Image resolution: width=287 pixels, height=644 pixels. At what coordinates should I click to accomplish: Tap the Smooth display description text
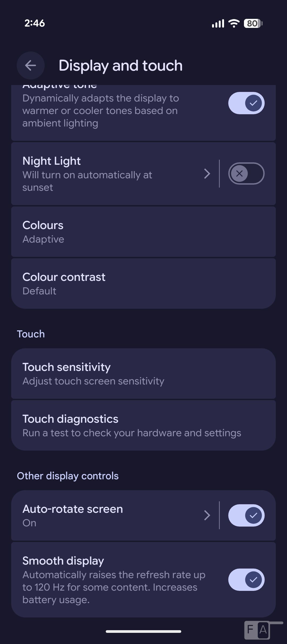point(114,587)
